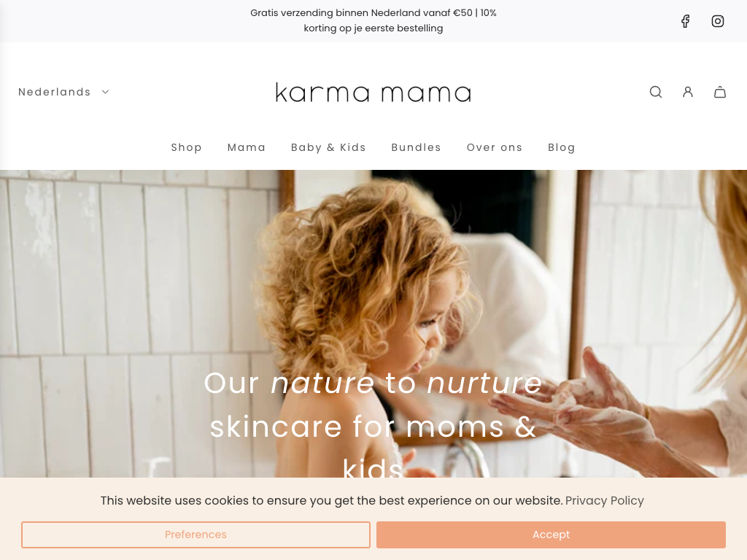Image resolution: width=747 pixels, height=560 pixels.
Task: Go to Baby & Kids category
Action: [x=328, y=147]
